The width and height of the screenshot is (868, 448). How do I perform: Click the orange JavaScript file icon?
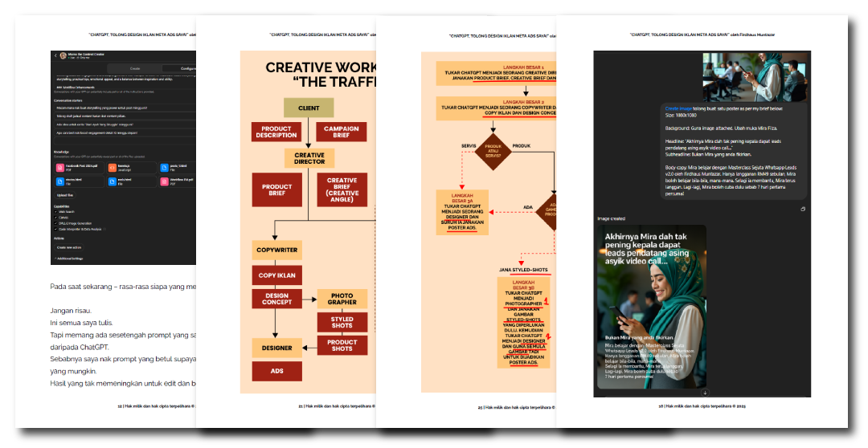pos(113,168)
